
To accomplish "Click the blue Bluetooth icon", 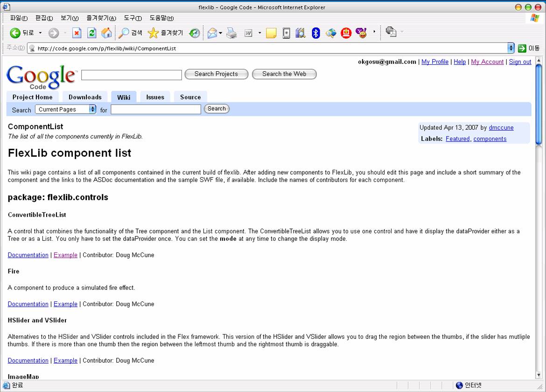I will [x=315, y=33].
